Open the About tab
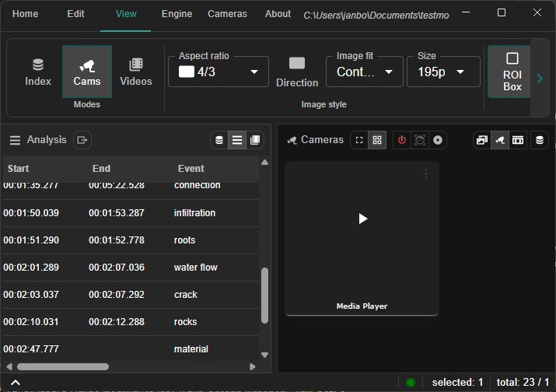556x392 pixels. point(278,14)
